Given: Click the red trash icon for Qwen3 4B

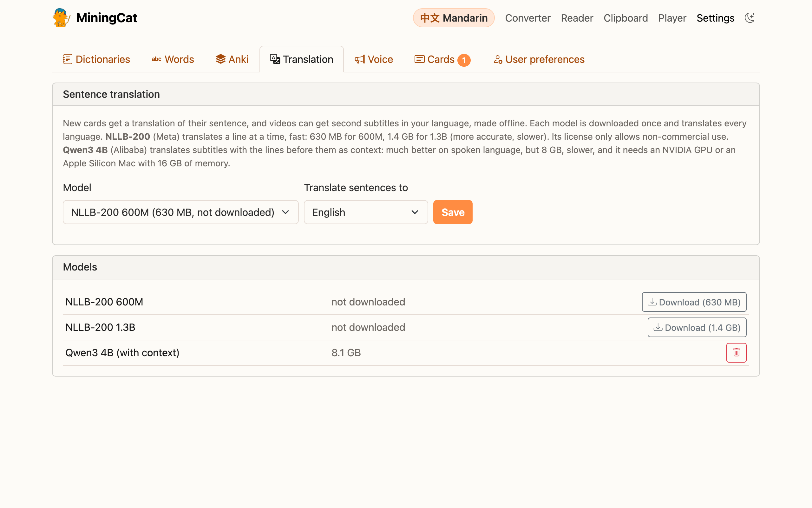Looking at the screenshot, I should (x=736, y=352).
